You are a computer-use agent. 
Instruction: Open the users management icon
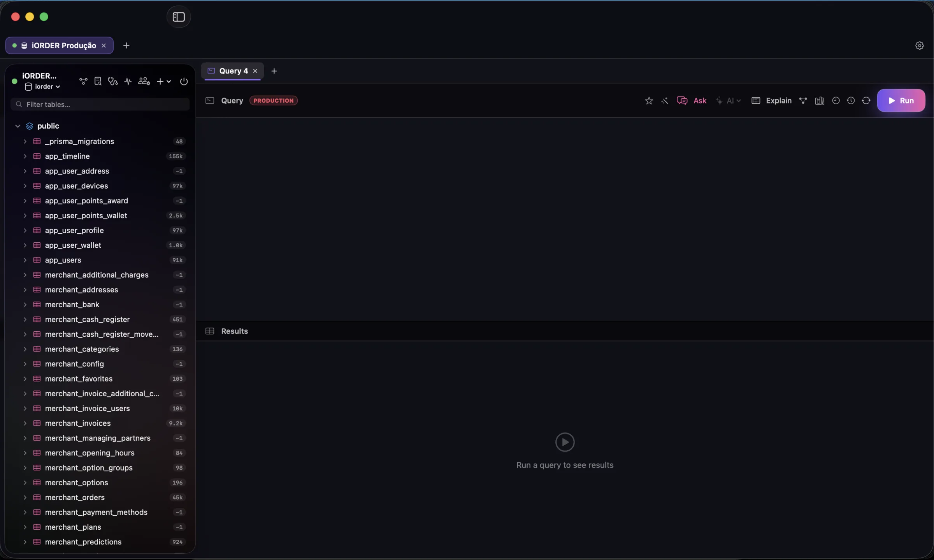coord(144,81)
